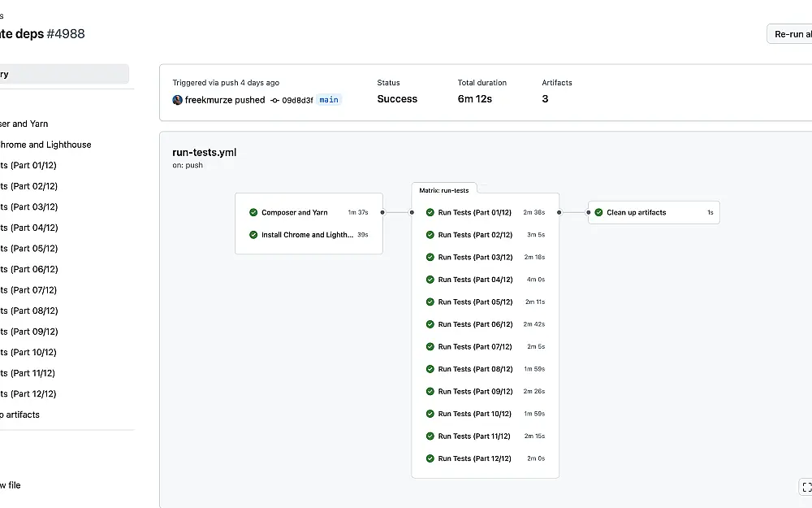Click the status check icon for Run Tests Part 04/12
The width and height of the screenshot is (812, 508).
(430, 280)
